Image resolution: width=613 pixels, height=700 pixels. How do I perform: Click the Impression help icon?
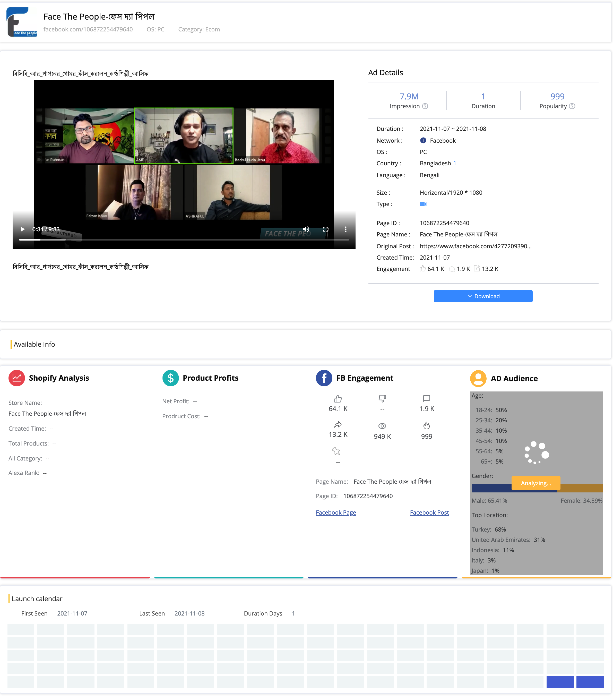tap(425, 106)
